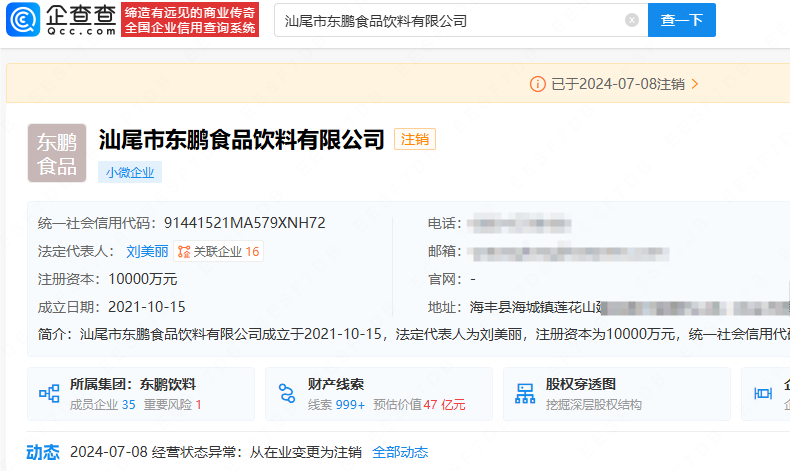Select registered capital 10000万元 value
The height and width of the screenshot is (471, 790).
(143, 279)
